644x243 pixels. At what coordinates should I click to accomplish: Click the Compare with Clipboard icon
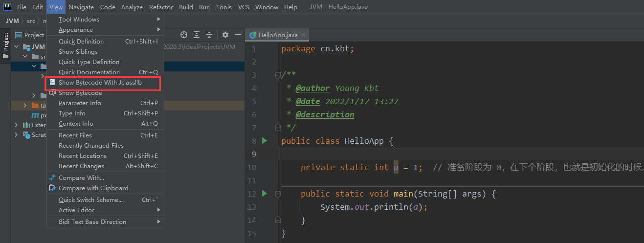tap(52, 188)
